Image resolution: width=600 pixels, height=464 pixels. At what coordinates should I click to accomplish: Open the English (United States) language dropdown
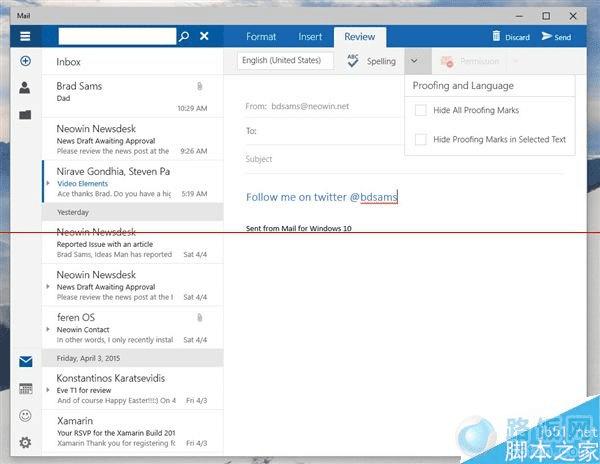click(285, 60)
